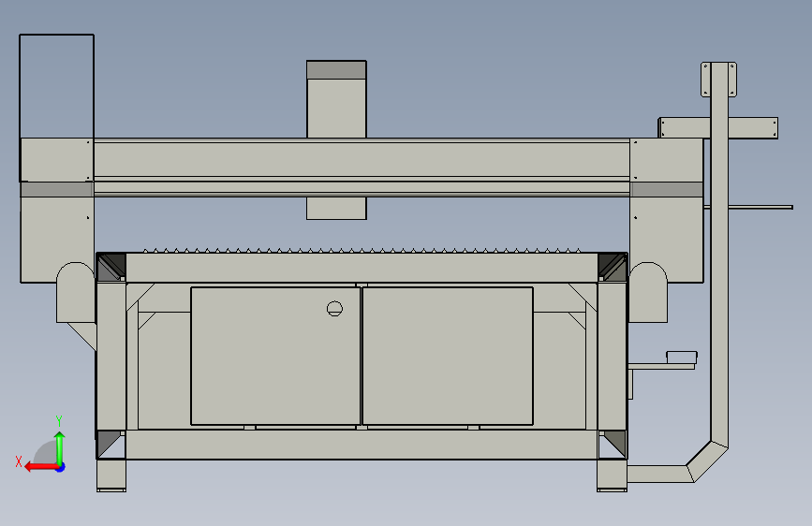Select the left cabinet door panel
812x526 pixels.
point(275,357)
